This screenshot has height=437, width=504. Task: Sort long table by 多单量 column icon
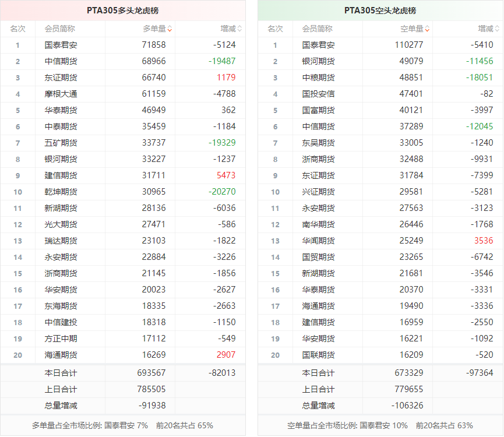[x=170, y=29]
